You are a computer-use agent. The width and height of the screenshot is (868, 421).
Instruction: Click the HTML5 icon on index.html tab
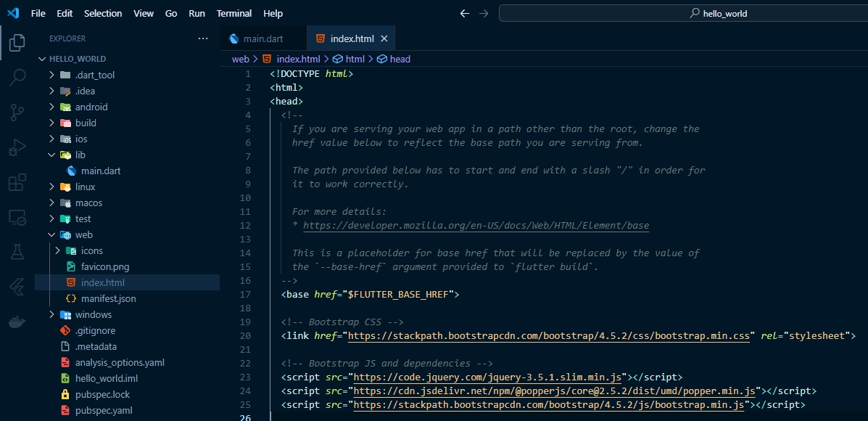(320, 38)
